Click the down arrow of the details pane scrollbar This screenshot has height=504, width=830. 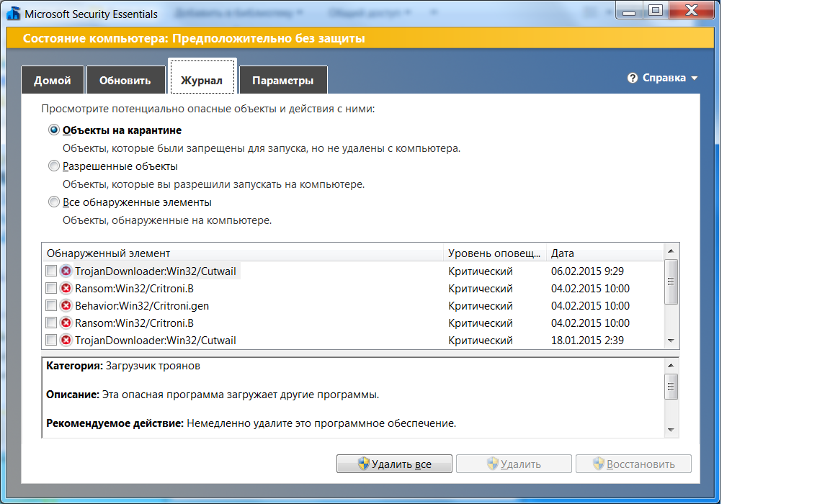(x=671, y=430)
